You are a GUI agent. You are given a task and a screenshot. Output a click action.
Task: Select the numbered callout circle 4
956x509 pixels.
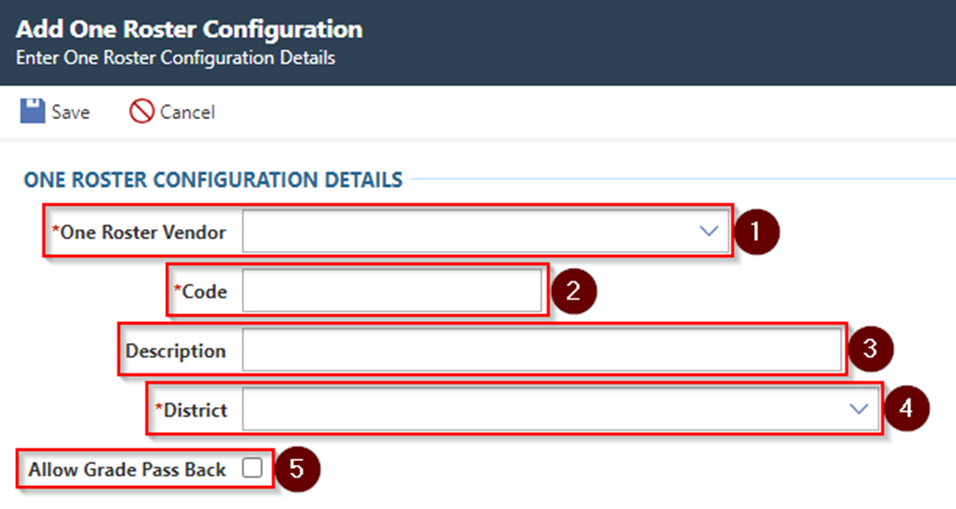point(906,408)
